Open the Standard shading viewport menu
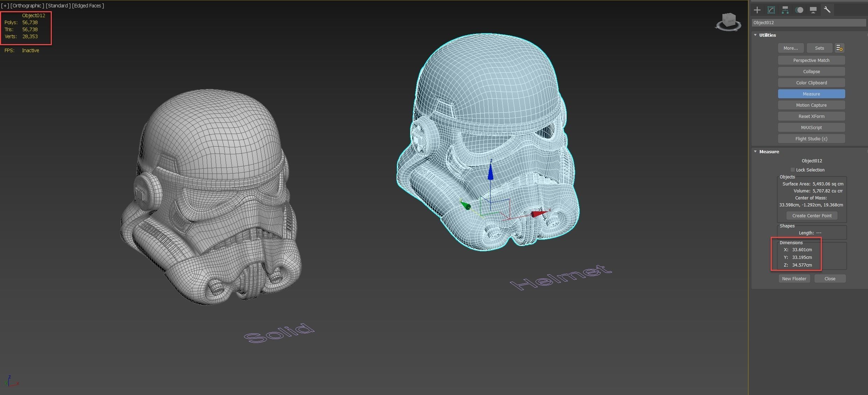Image resolution: width=868 pixels, height=395 pixels. click(58, 6)
